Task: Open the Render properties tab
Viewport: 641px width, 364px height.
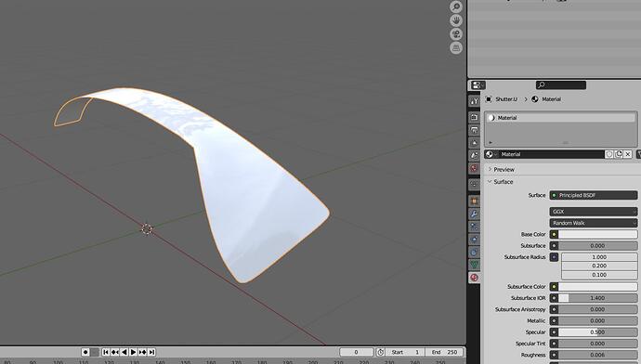Action: (x=474, y=117)
